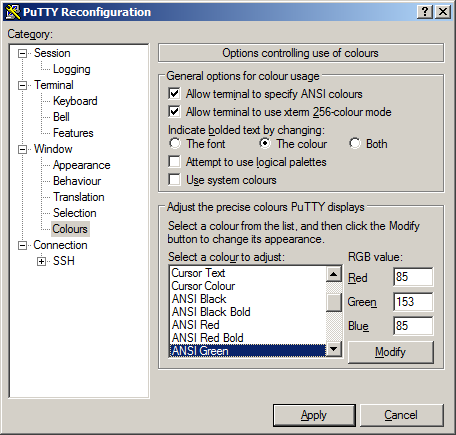Select the SSH category
This screenshot has height=435, width=456.
[64, 261]
